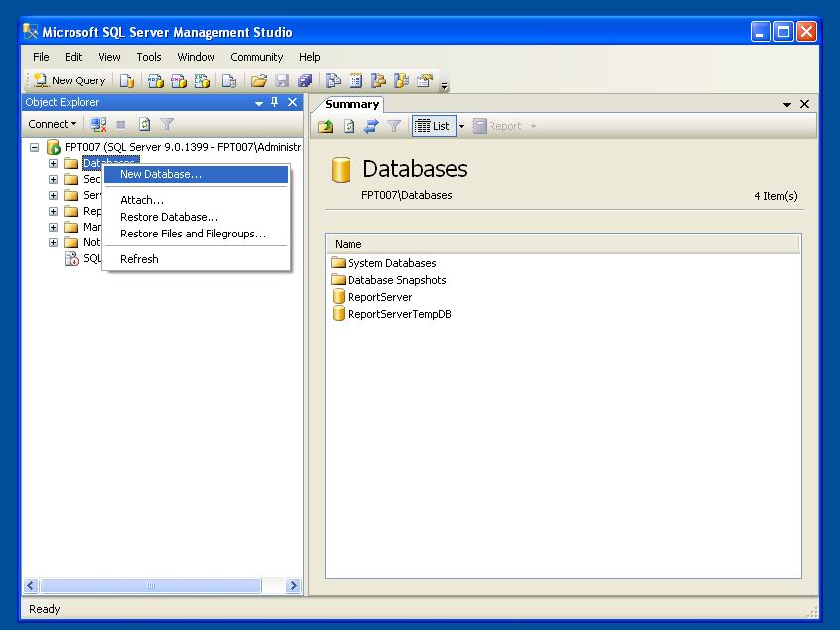
Task: Click the Refresh icon in Summary toolbar
Action: [349, 126]
